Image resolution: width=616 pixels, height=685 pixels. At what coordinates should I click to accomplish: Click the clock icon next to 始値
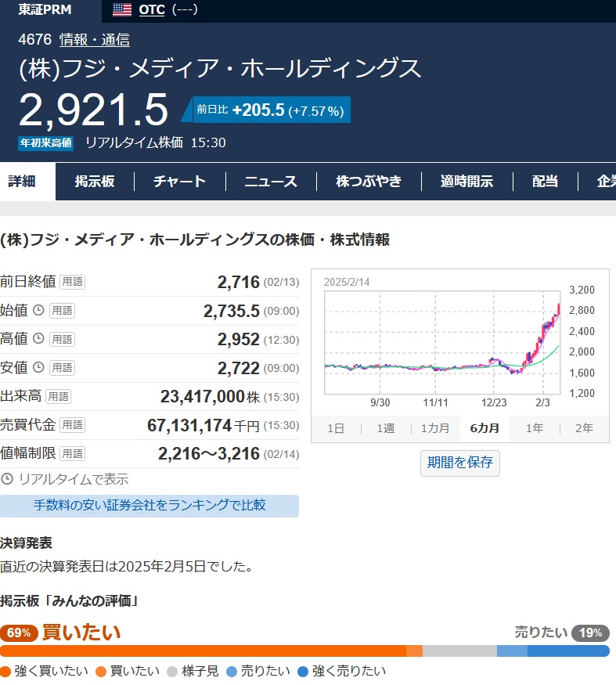pos(38,311)
